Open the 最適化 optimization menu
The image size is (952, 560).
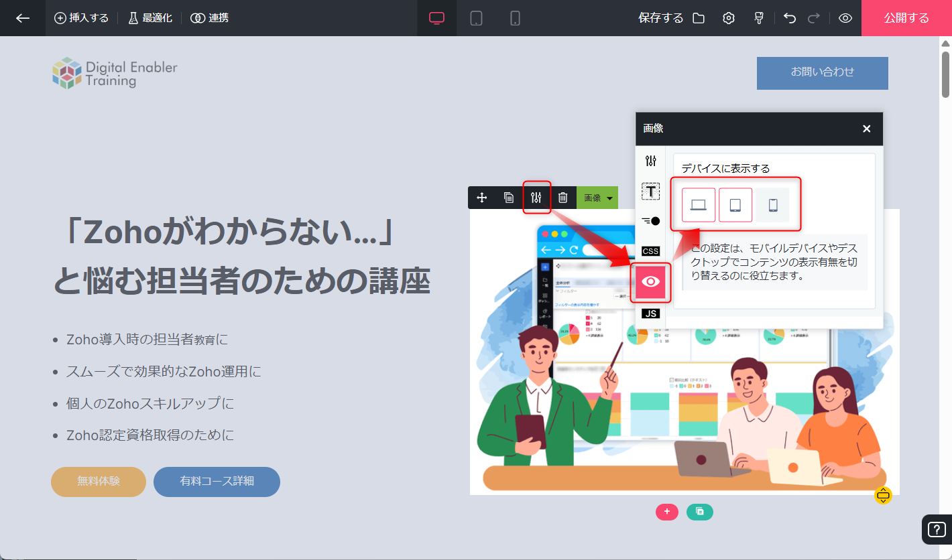coord(150,18)
